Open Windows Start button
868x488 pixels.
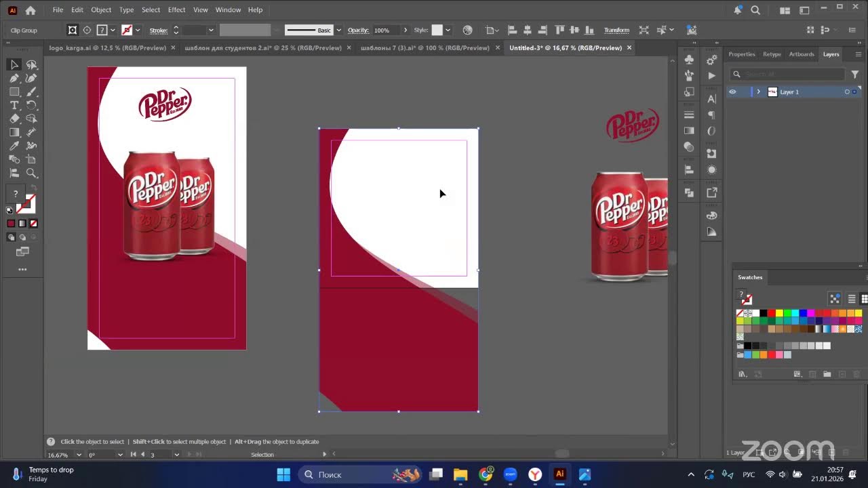pos(283,474)
